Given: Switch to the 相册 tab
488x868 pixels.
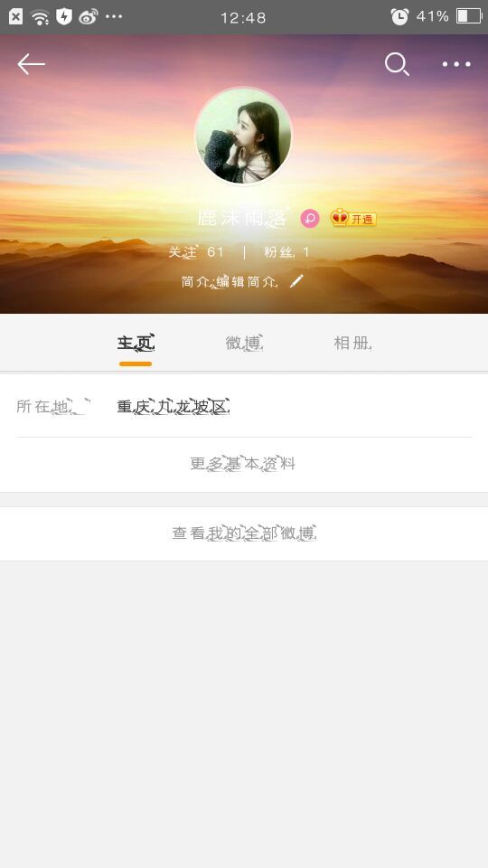Looking at the screenshot, I should tap(352, 344).
